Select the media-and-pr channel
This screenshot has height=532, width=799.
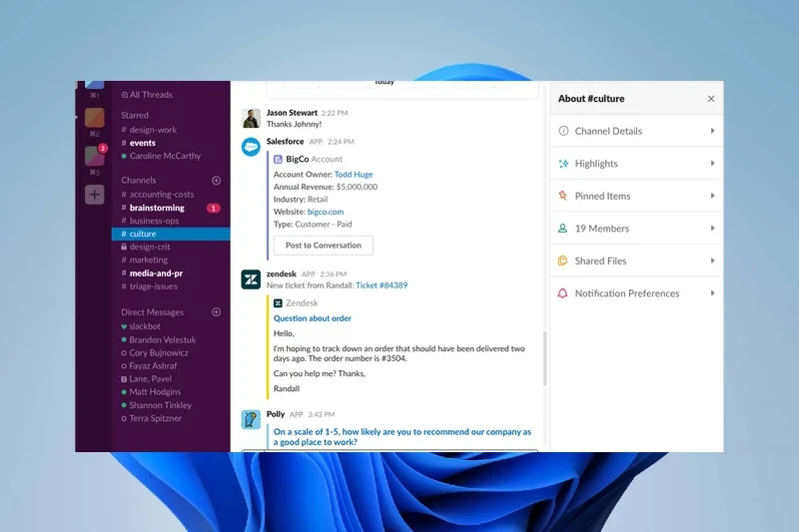(x=152, y=273)
